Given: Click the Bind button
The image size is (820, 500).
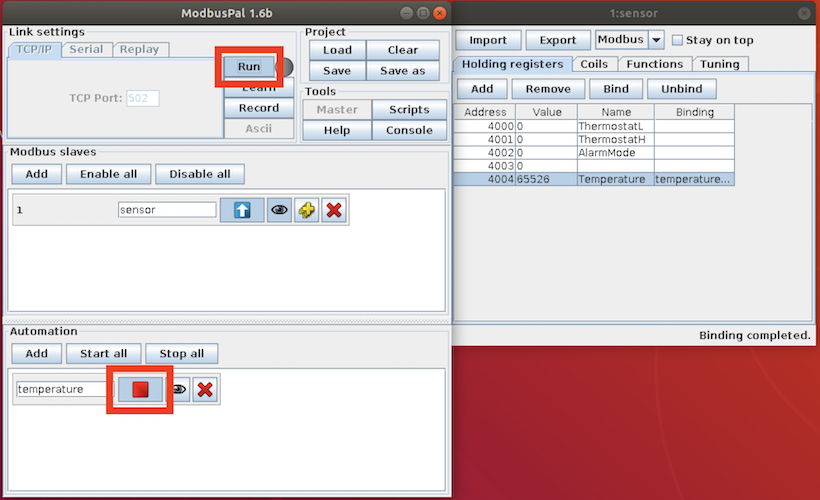Looking at the screenshot, I should click(x=615, y=89).
